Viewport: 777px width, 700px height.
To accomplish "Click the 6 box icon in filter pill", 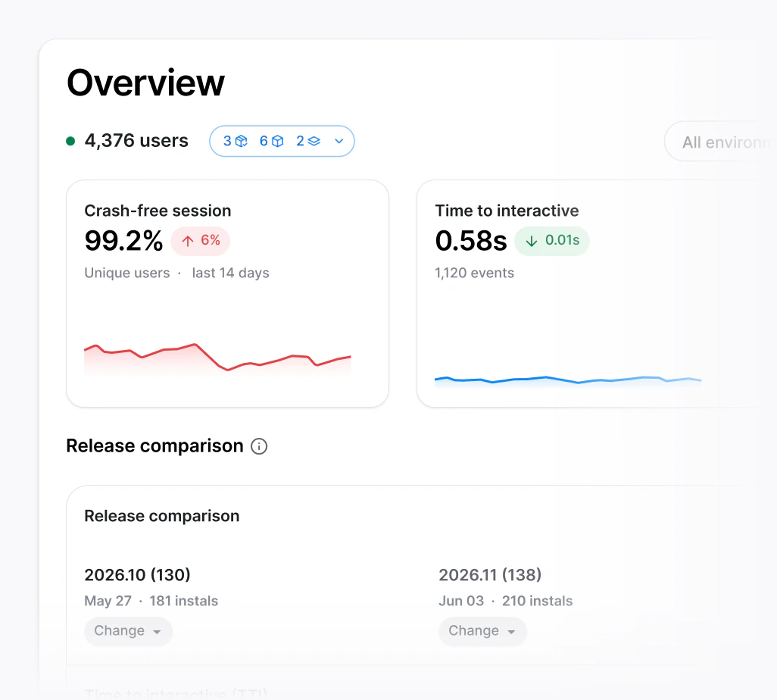I will 278,142.
